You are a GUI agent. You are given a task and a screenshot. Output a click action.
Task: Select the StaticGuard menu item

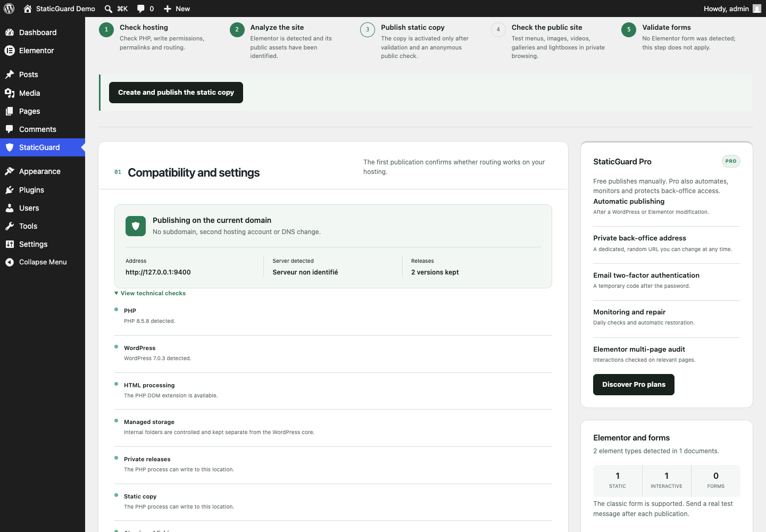43,147
